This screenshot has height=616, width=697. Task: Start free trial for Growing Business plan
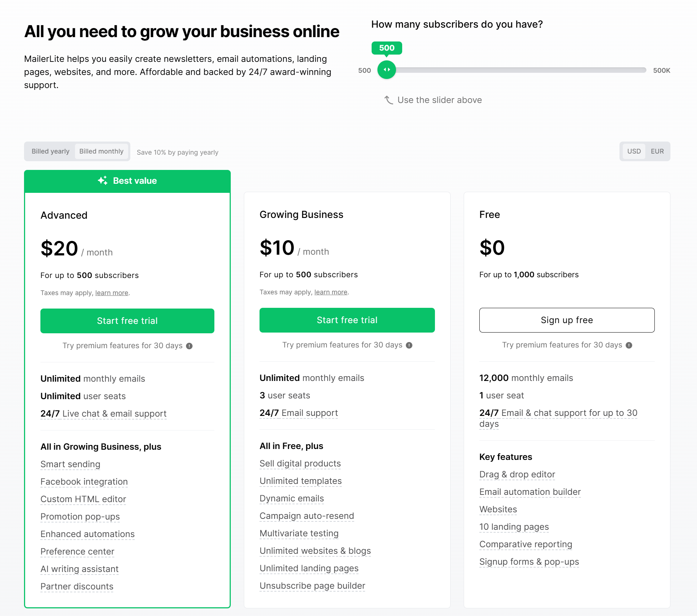click(347, 320)
